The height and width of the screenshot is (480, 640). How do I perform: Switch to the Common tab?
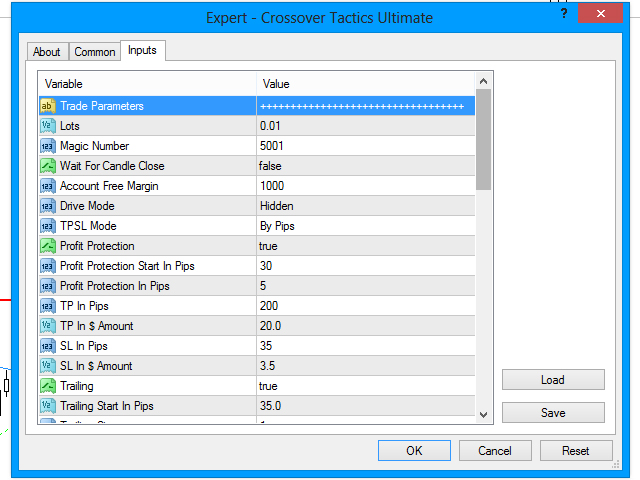pos(95,52)
